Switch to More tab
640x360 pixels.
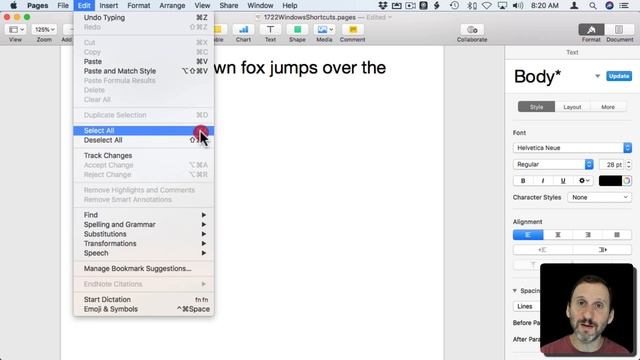click(608, 107)
